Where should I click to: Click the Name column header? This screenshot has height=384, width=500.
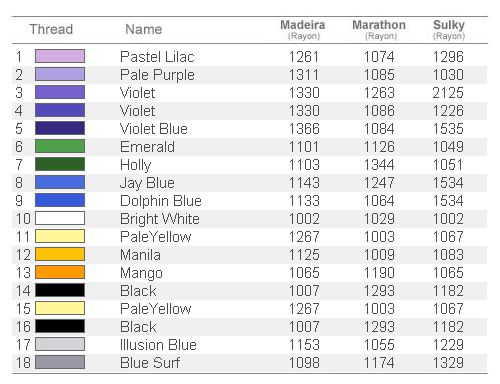(x=144, y=29)
